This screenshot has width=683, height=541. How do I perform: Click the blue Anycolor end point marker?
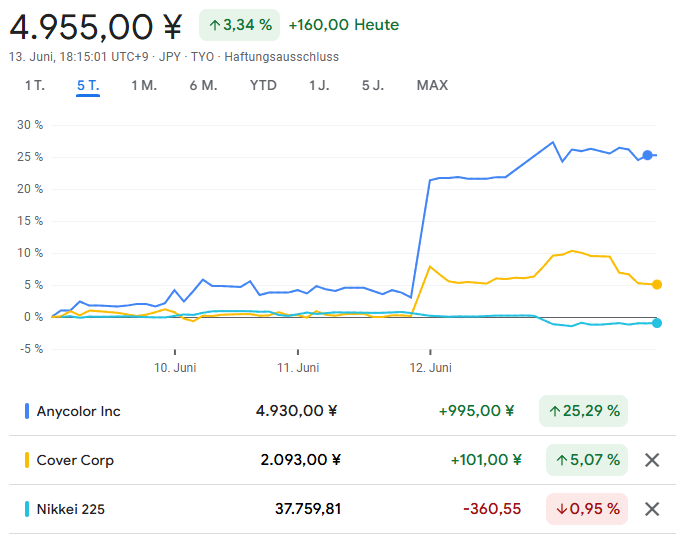(x=647, y=155)
